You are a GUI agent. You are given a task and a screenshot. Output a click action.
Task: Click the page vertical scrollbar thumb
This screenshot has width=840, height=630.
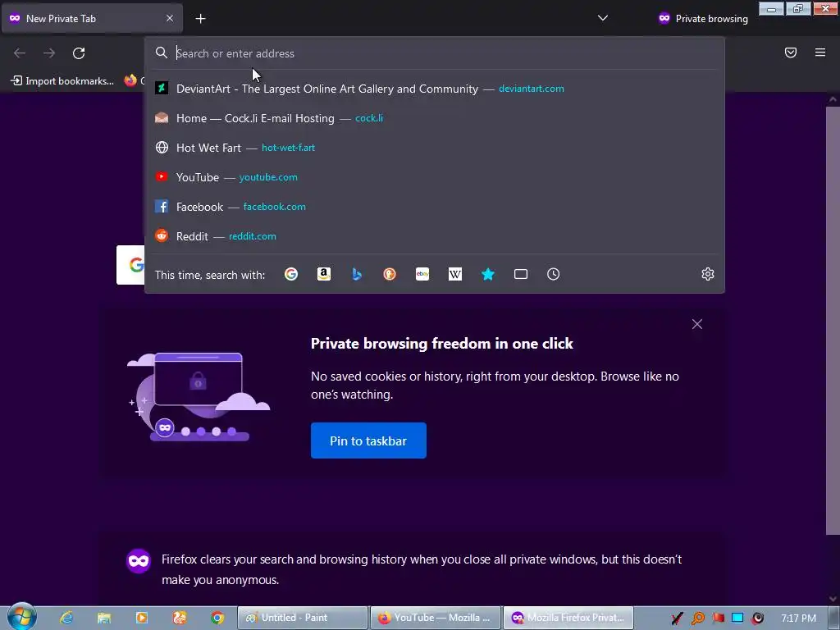[x=833, y=321]
